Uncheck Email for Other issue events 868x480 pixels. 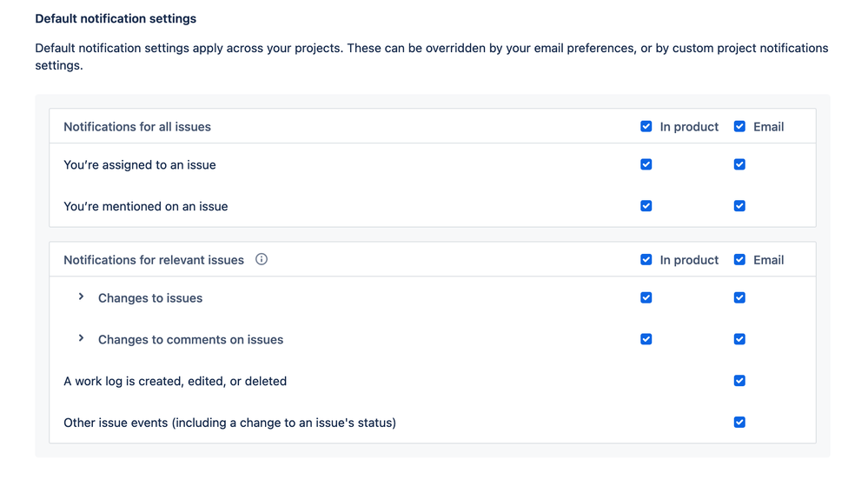coord(739,423)
